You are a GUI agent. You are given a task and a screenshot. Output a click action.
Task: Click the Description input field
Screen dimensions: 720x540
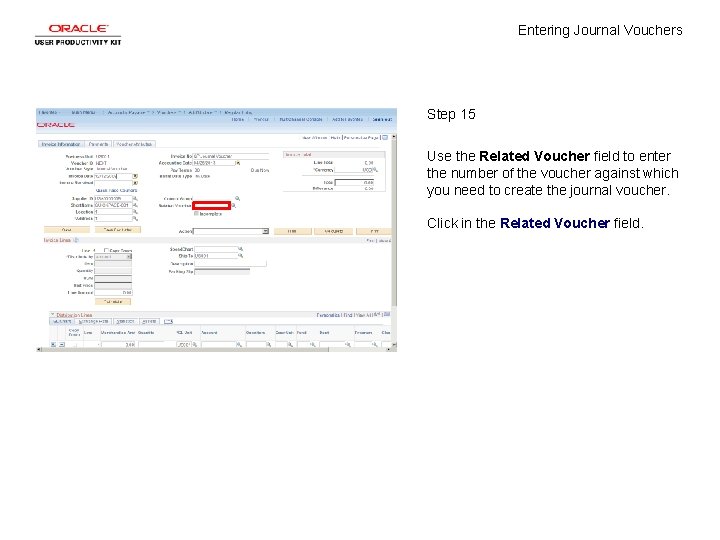click(x=231, y=264)
